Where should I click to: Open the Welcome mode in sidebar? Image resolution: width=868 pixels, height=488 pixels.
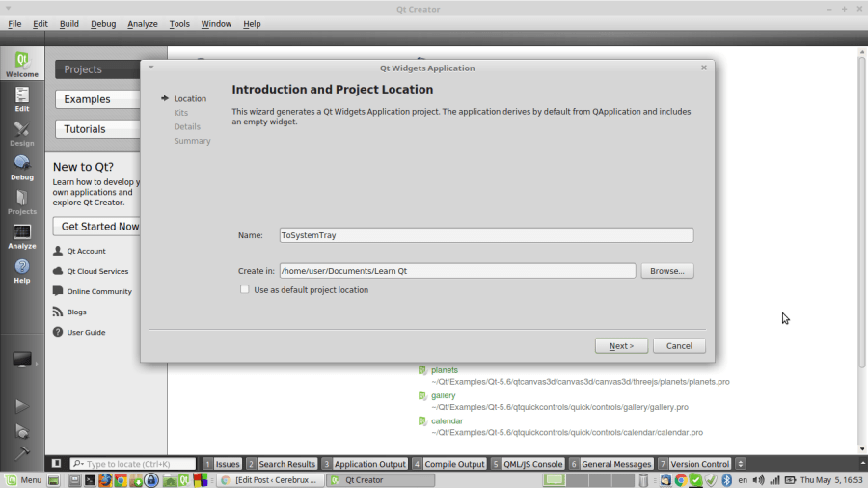point(22,64)
